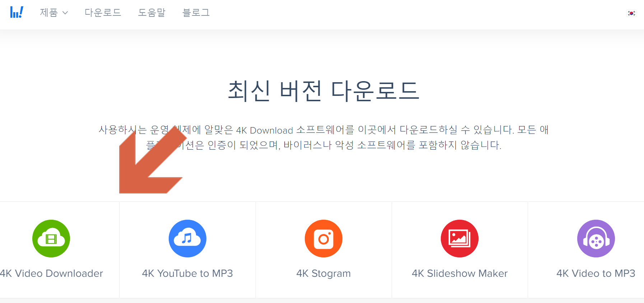Click the 4K Download logo
Viewport: 644px width, 303px height.
click(x=17, y=12)
